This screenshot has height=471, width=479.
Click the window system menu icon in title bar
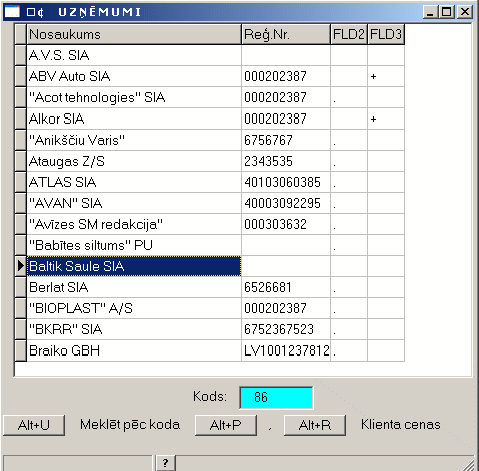[12, 12]
